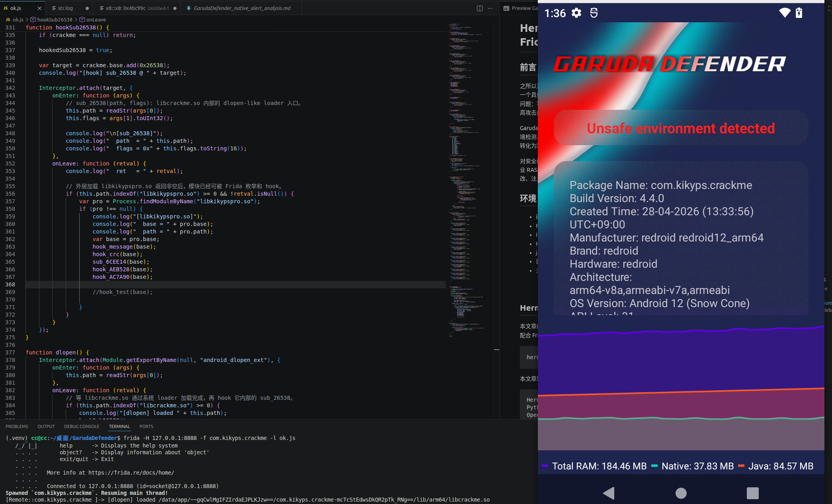
Task: Click the emulator battery status icon
Action: point(799,13)
